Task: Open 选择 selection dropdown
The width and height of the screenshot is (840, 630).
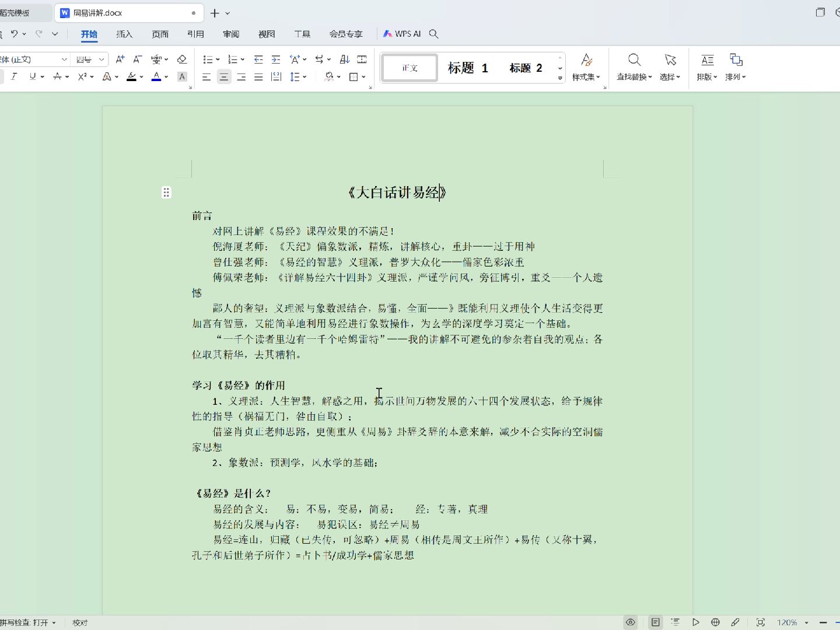Action: 670,67
